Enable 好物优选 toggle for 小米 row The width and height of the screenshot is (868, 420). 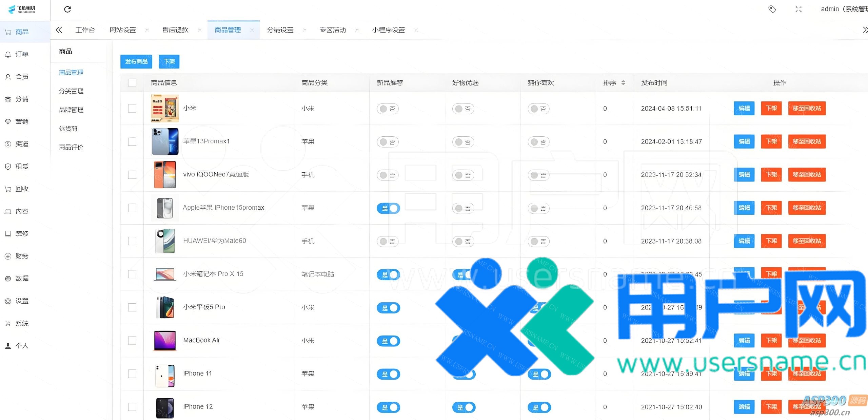click(463, 109)
